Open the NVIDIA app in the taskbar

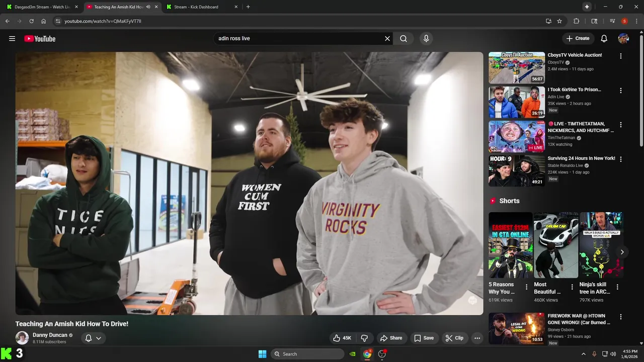[x=353, y=354]
